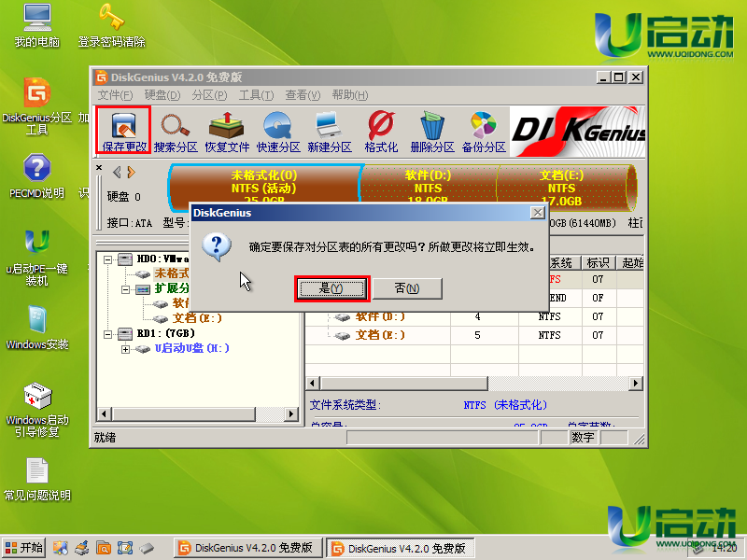
Task: Select the 软件(D:) partition bar segment
Action: [428, 188]
